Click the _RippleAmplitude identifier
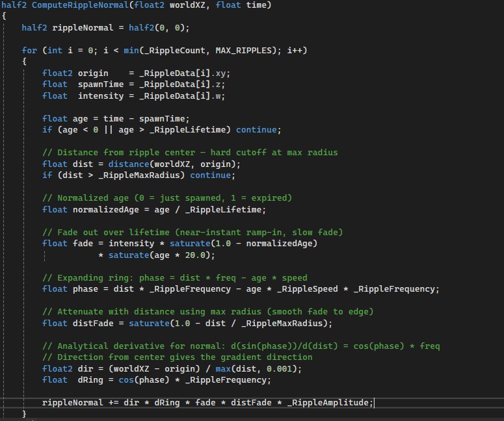This screenshot has height=421, width=504. coord(328,403)
